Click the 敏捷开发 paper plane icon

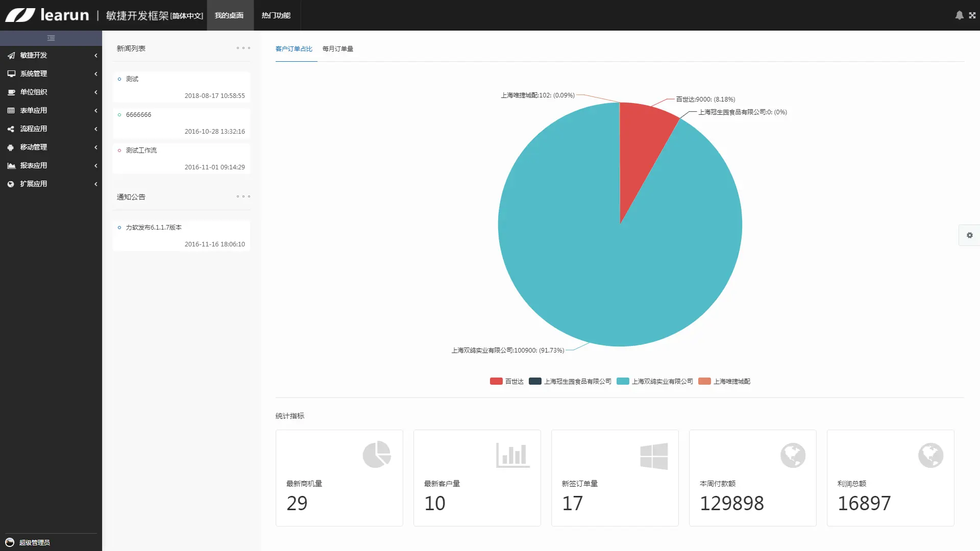click(11, 55)
